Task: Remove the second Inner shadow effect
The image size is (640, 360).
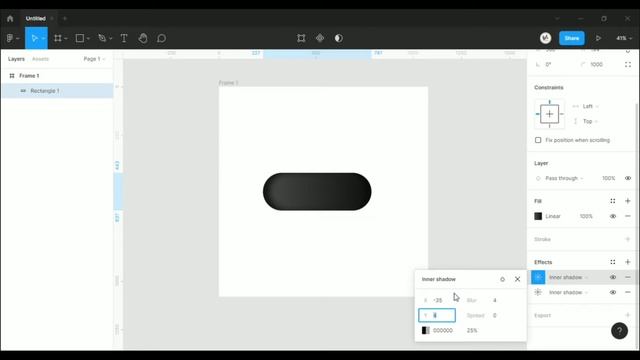Action: pyautogui.click(x=628, y=292)
